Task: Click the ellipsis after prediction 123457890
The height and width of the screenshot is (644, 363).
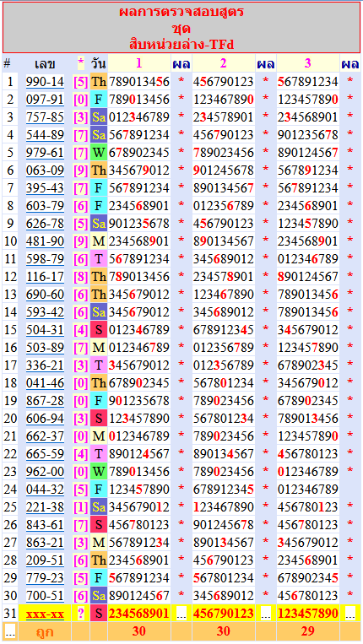Action: (349, 614)
